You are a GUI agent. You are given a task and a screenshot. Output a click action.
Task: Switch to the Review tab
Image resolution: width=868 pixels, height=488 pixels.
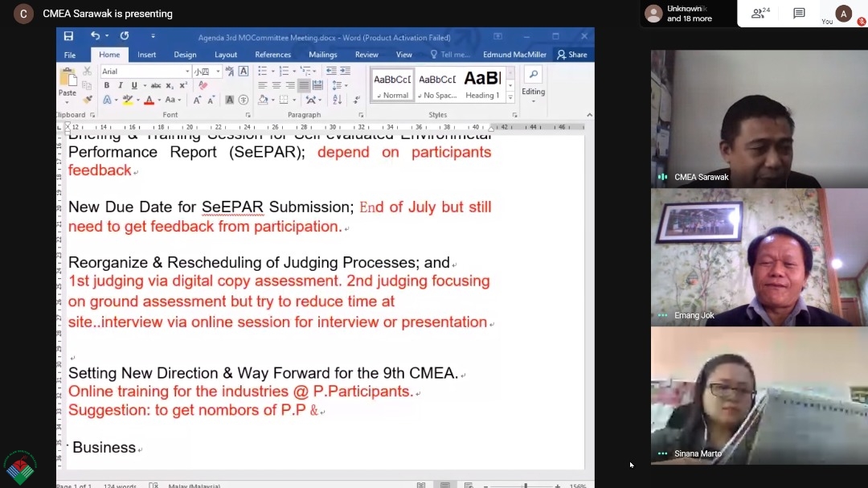point(366,55)
